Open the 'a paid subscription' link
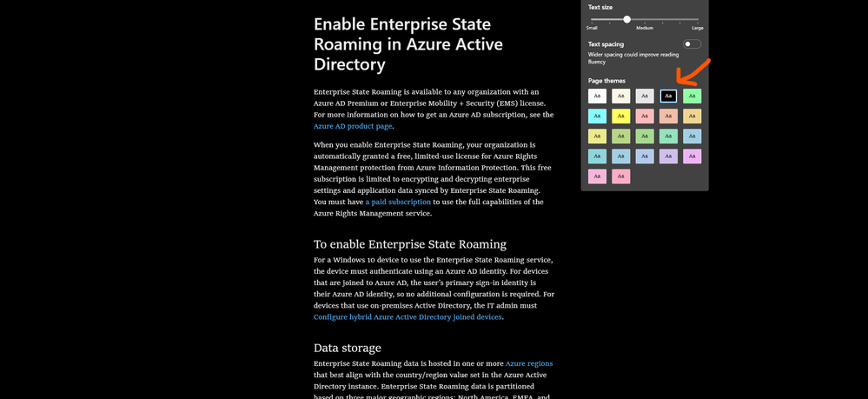 [398, 203]
